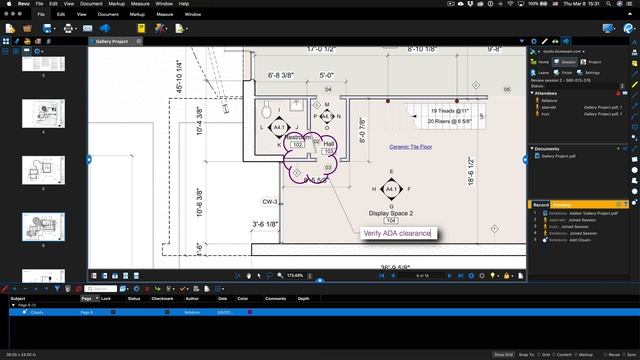
Task: Go to the previous page
Action: point(393,276)
